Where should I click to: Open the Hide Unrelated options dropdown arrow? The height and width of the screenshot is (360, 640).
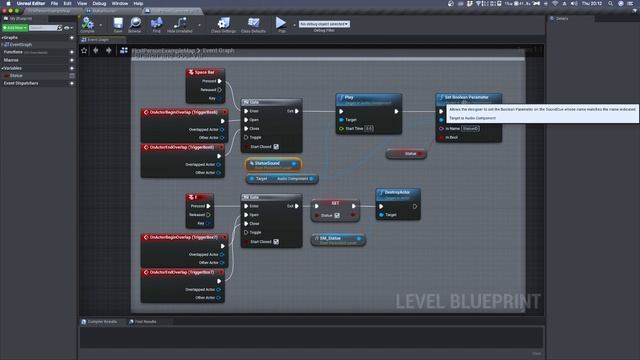click(199, 25)
